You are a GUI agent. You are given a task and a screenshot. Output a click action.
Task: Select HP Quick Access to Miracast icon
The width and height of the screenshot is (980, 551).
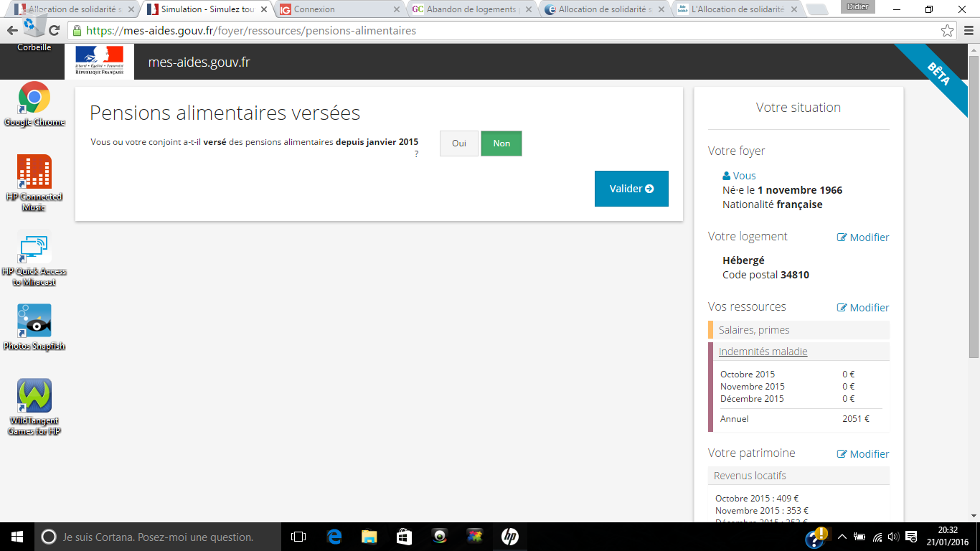(34, 258)
